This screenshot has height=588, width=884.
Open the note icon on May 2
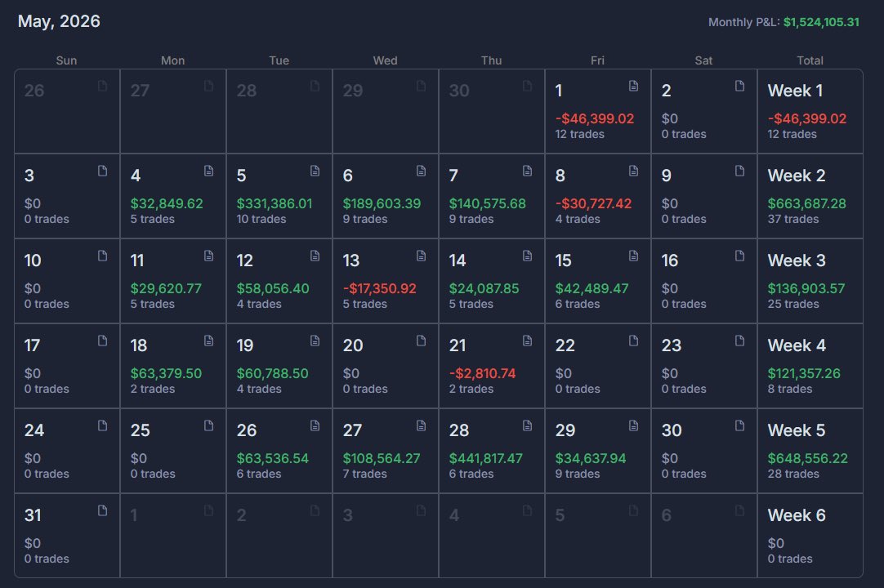(x=739, y=86)
